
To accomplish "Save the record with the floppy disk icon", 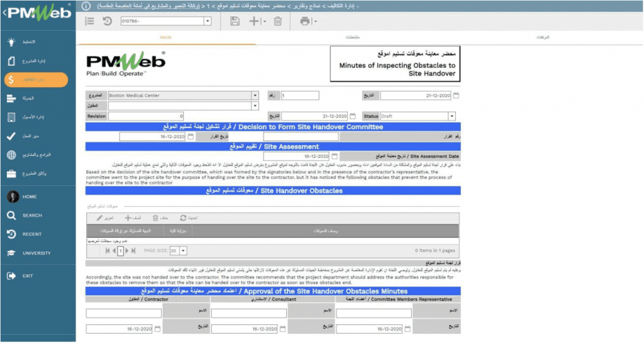I will pos(235,21).
